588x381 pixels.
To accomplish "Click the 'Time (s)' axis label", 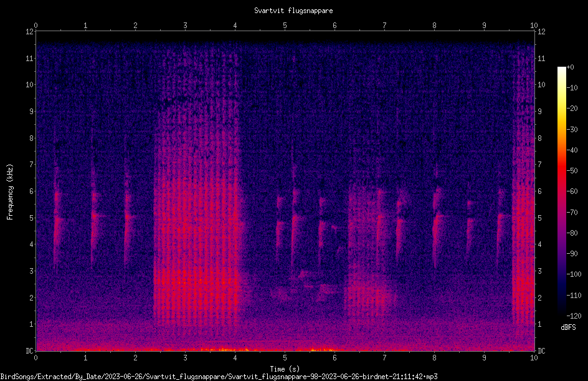I will click(x=285, y=369).
